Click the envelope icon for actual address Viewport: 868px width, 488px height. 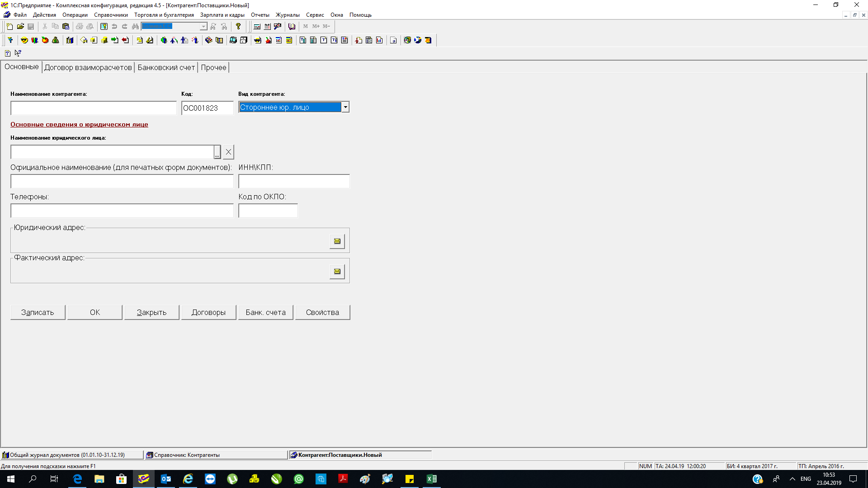click(x=337, y=272)
